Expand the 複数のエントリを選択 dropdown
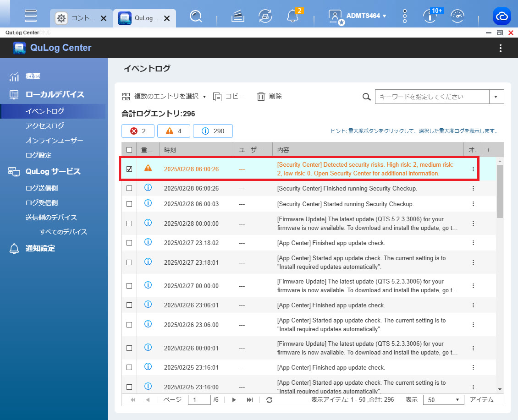518x420 pixels. (x=164, y=97)
